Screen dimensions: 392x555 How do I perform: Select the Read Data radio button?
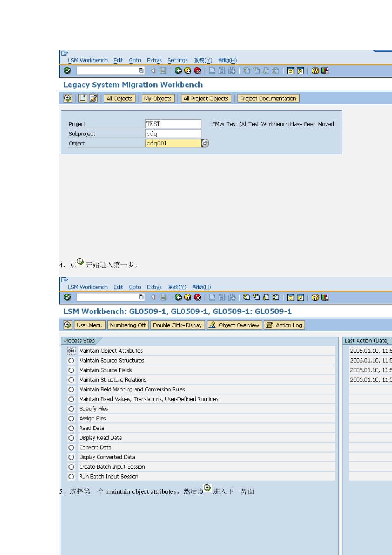click(x=71, y=428)
